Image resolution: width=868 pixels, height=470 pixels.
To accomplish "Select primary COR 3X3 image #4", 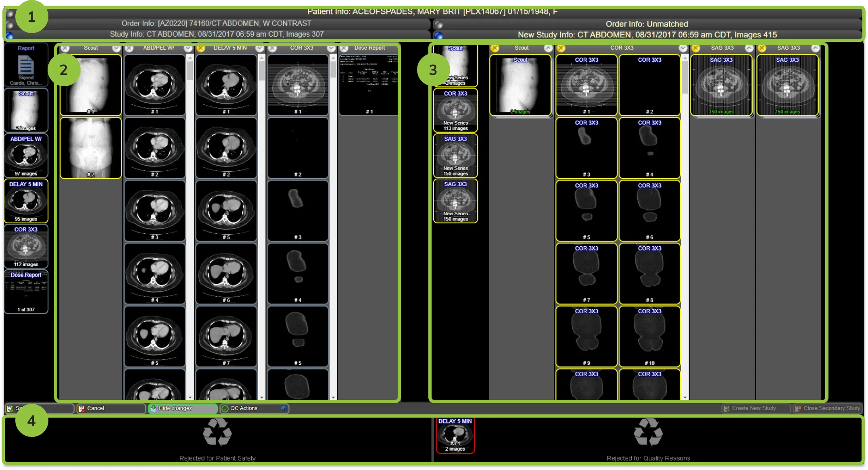I will click(298, 274).
